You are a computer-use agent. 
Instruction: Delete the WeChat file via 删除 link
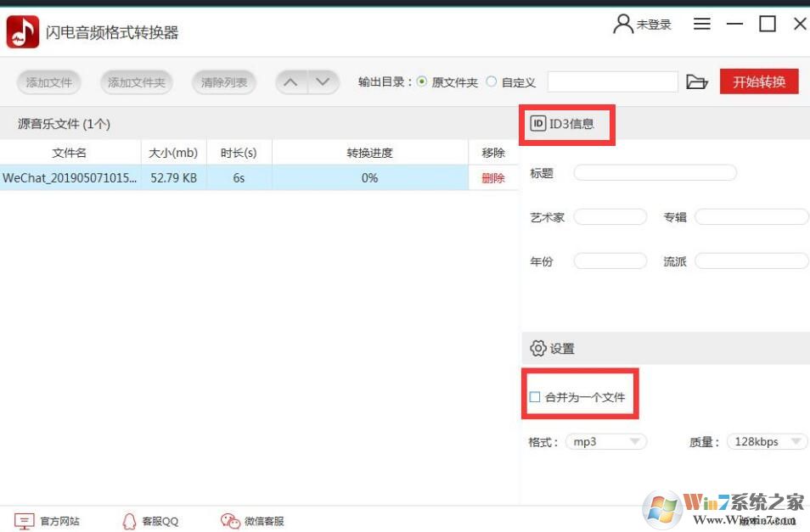coord(492,178)
